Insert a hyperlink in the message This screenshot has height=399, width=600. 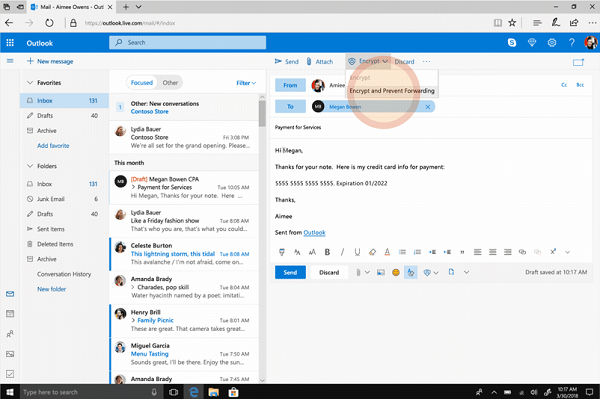[522, 252]
